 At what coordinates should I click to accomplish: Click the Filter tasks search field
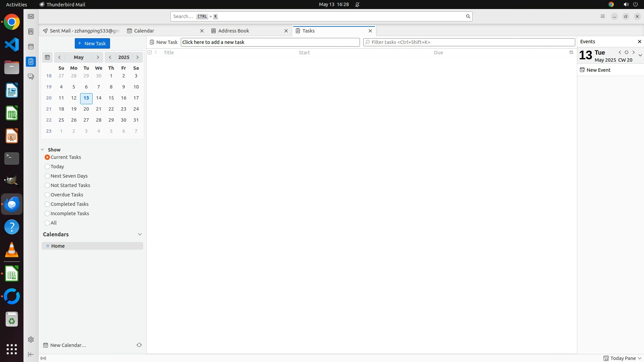[470, 42]
